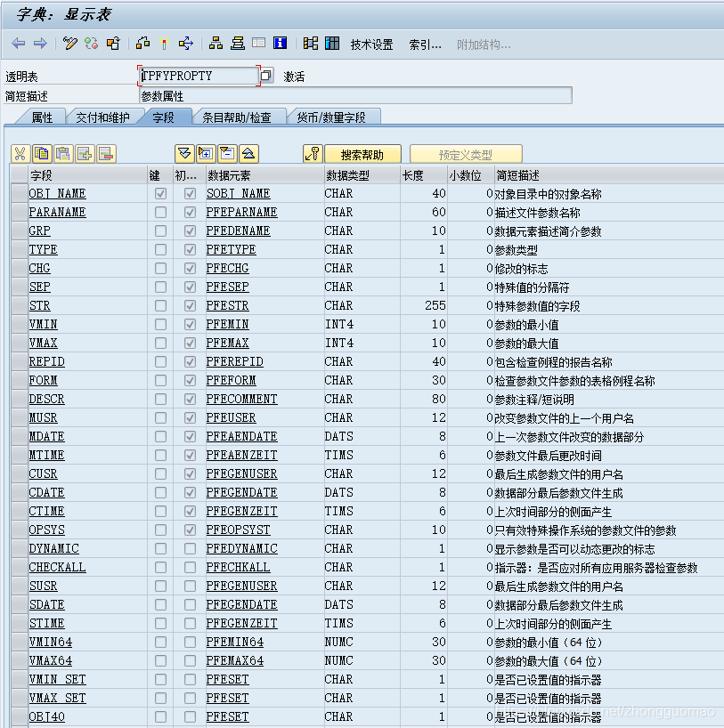Toggle key checkbox for CHECKALL row

(161, 567)
